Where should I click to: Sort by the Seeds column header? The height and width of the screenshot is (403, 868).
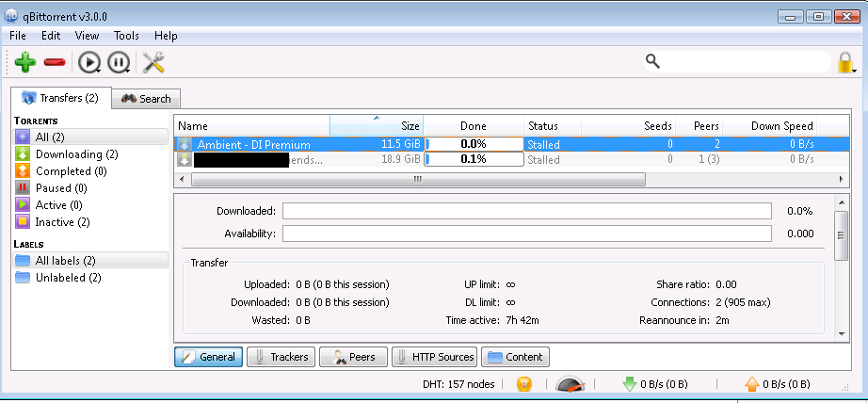[628, 125]
